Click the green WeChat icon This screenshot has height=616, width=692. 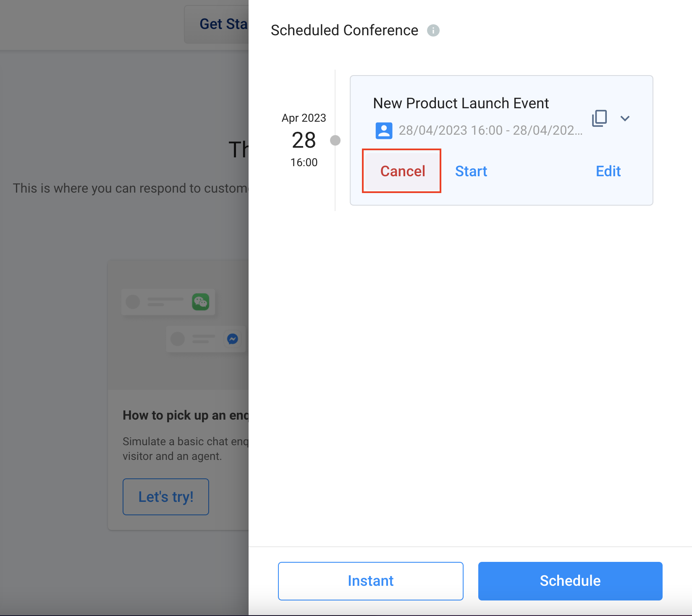pyautogui.click(x=200, y=302)
